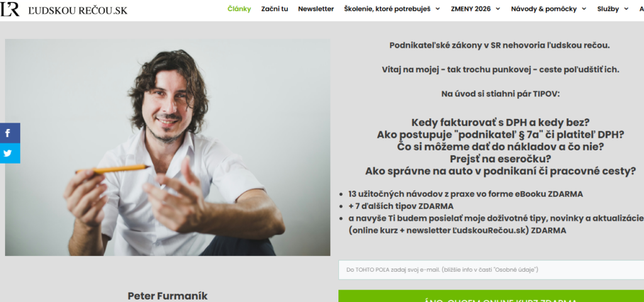Open Newsletter menu link

pyautogui.click(x=316, y=9)
